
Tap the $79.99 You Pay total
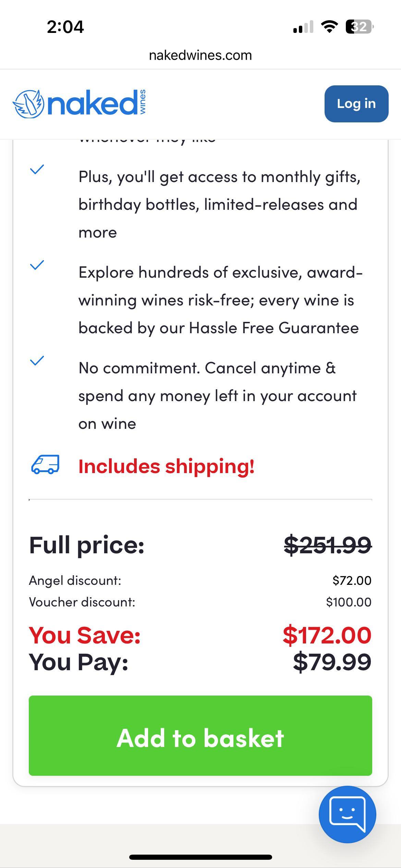coord(332,662)
